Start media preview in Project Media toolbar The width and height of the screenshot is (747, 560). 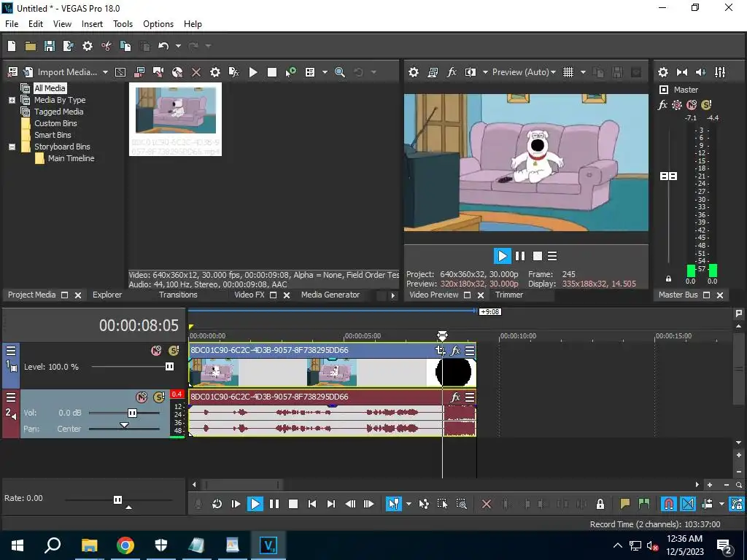coord(253,72)
